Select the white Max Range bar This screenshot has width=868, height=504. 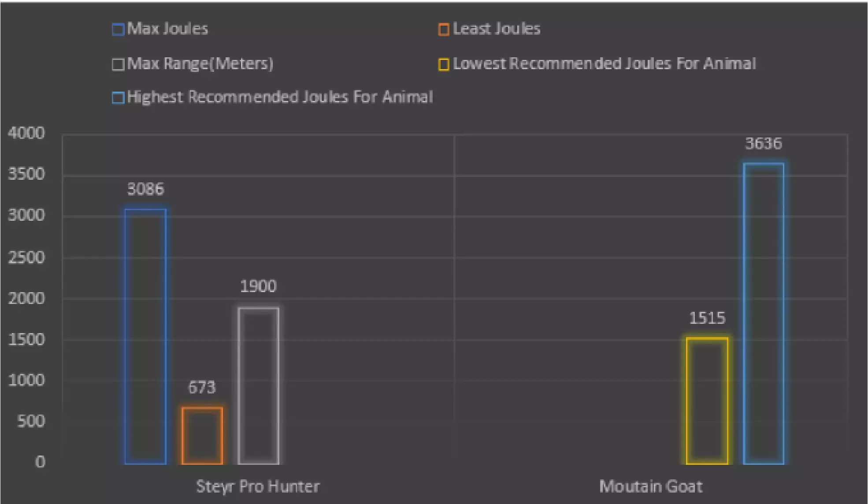pos(259,386)
